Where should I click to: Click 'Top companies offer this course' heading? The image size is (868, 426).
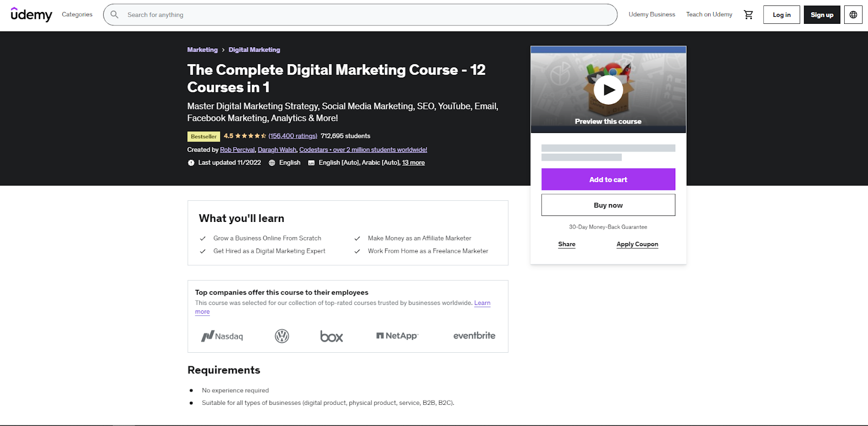click(282, 293)
